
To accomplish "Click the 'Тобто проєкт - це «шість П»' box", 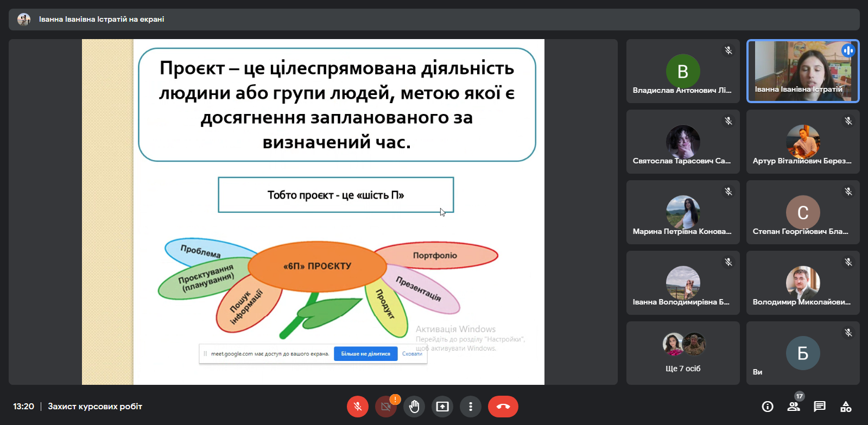I will [x=336, y=195].
